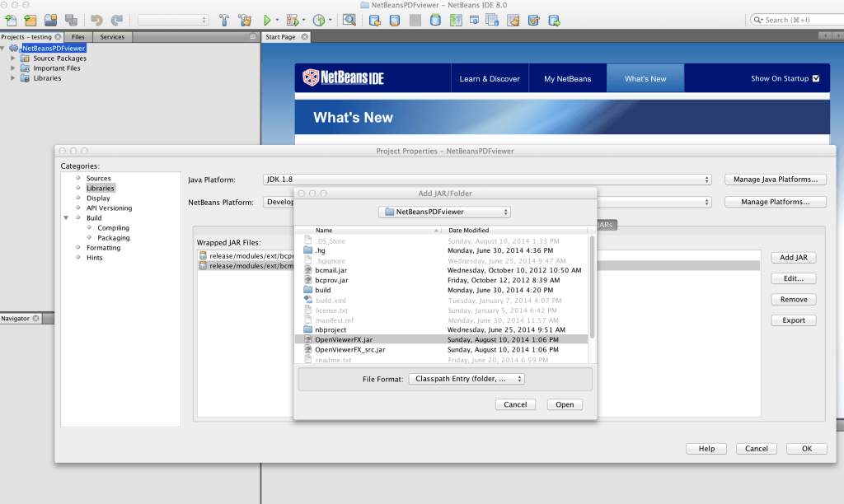
Task: Run the NetBeansPDFviewer project
Action: 265,18
